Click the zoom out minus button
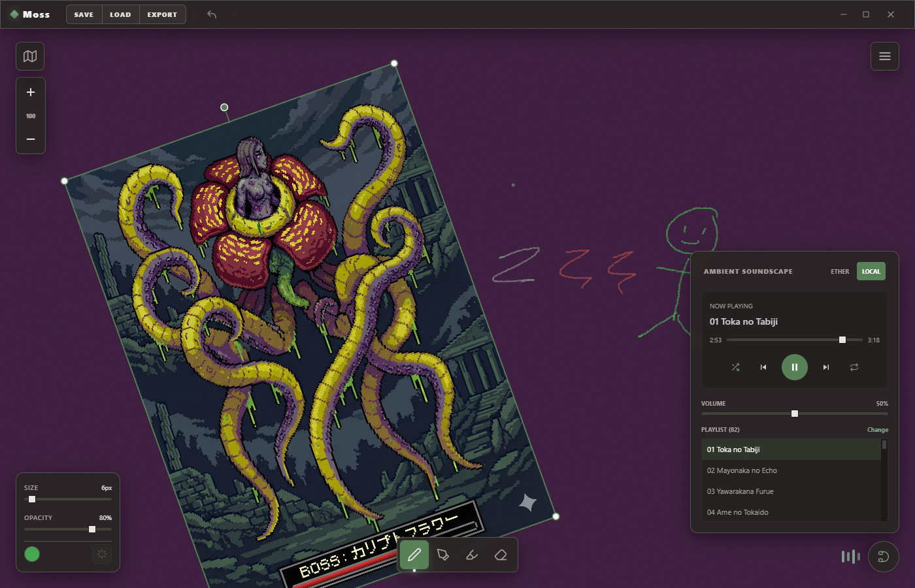The image size is (915, 588). coord(31,139)
